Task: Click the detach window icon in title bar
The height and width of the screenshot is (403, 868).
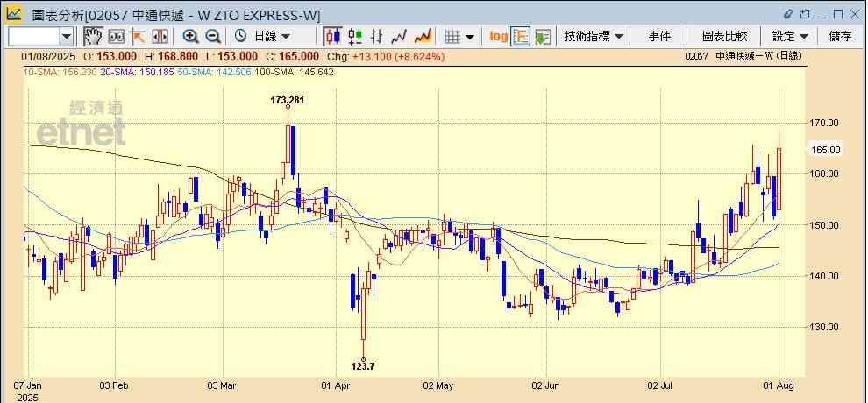Action: (x=806, y=14)
